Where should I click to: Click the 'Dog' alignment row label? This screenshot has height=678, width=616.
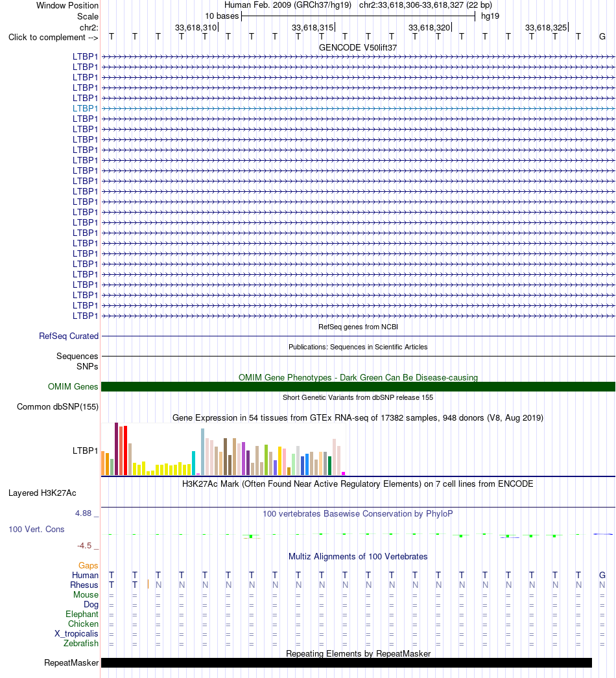(x=91, y=605)
